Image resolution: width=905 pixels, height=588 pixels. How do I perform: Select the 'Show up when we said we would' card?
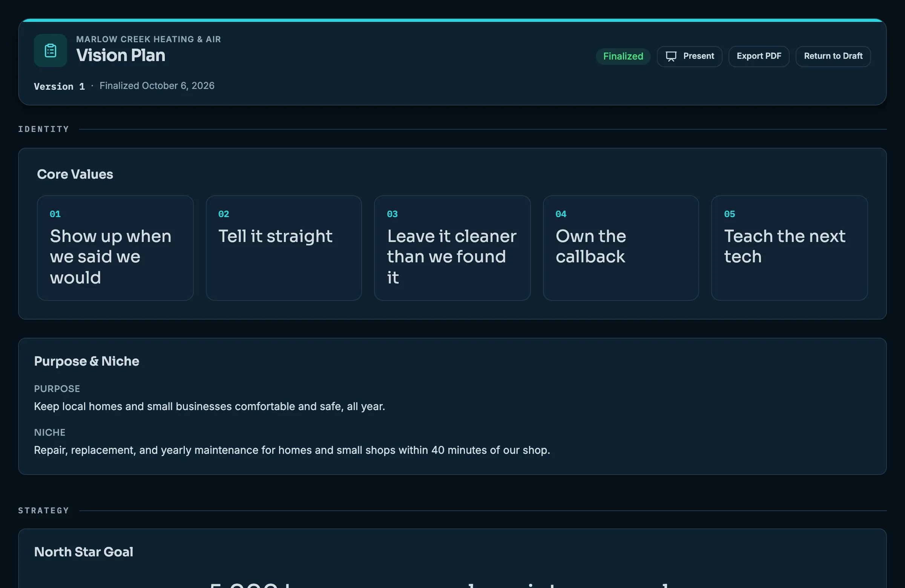click(x=115, y=248)
